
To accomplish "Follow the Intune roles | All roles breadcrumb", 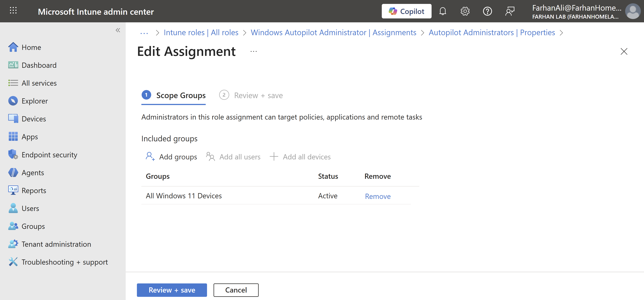I will [x=201, y=32].
